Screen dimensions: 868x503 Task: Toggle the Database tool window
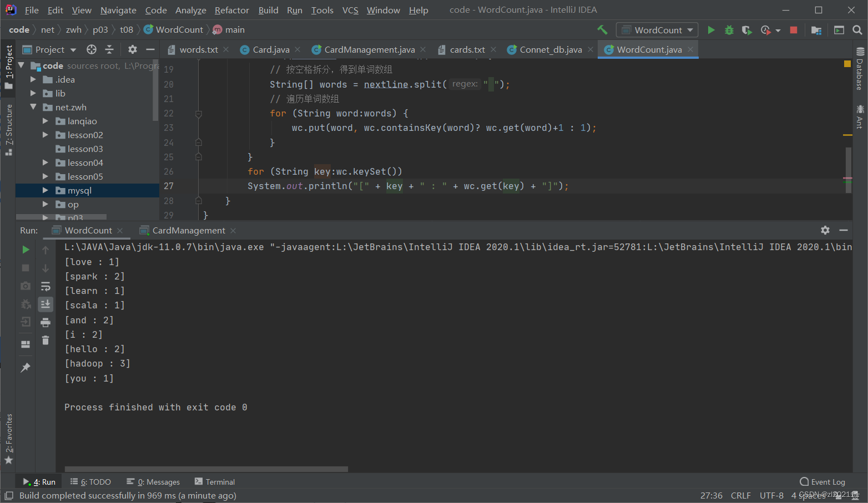[x=860, y=68]
